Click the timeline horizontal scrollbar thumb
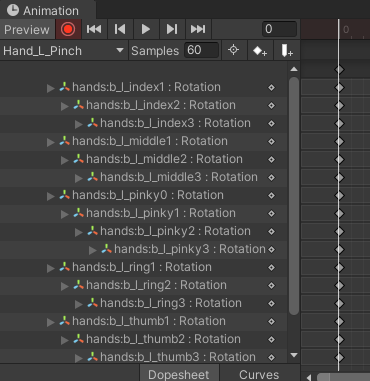This screenshot has height=381, width=370. point(343,377)
